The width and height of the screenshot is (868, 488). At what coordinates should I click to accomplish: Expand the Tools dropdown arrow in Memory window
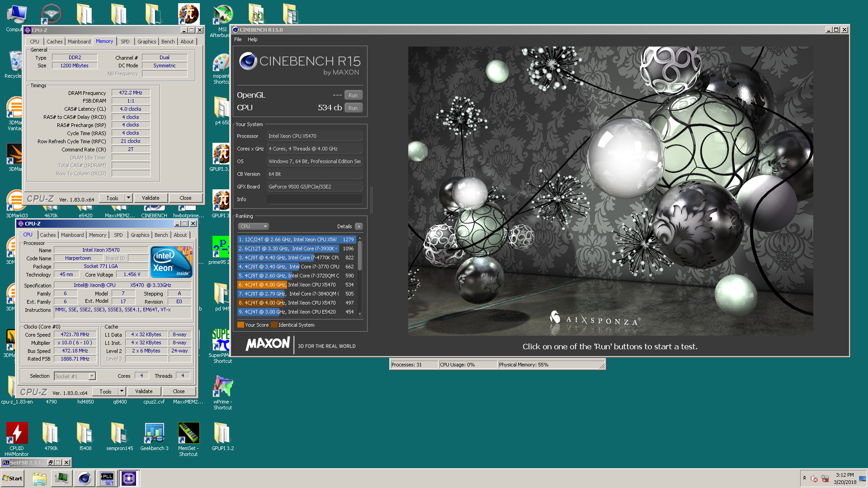(128, 198)
